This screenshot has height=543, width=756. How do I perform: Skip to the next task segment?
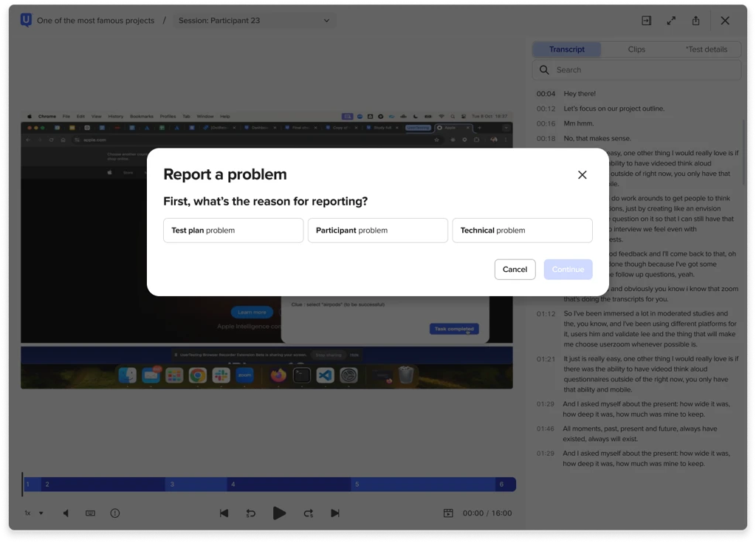335,513
